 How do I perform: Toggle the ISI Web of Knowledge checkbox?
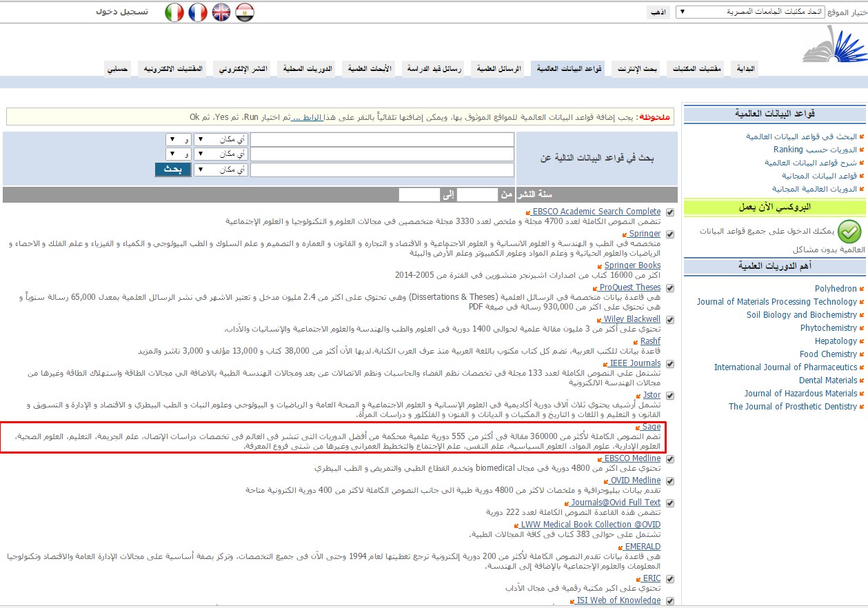click(x=670, y=601)
